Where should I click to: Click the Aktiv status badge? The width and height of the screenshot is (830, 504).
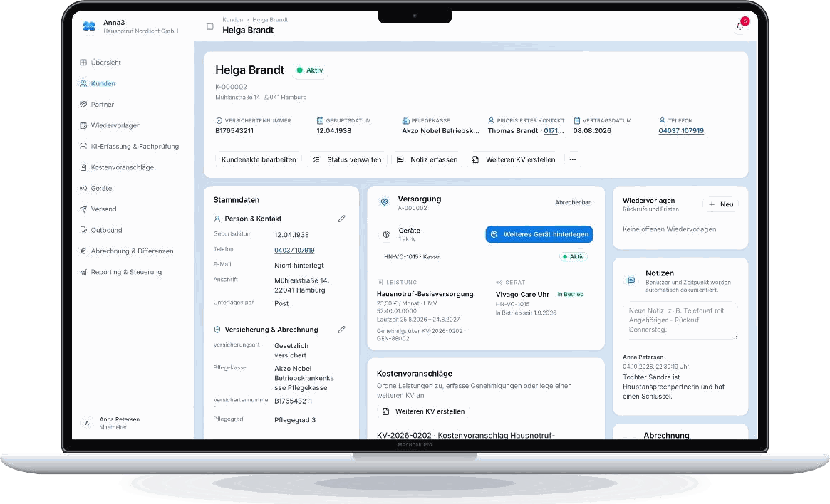click(310, 70)
